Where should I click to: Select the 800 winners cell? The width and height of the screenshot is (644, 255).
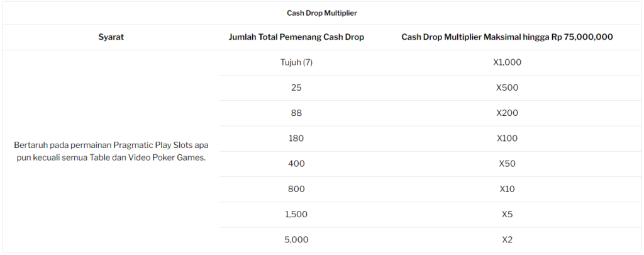coord(296,189)
